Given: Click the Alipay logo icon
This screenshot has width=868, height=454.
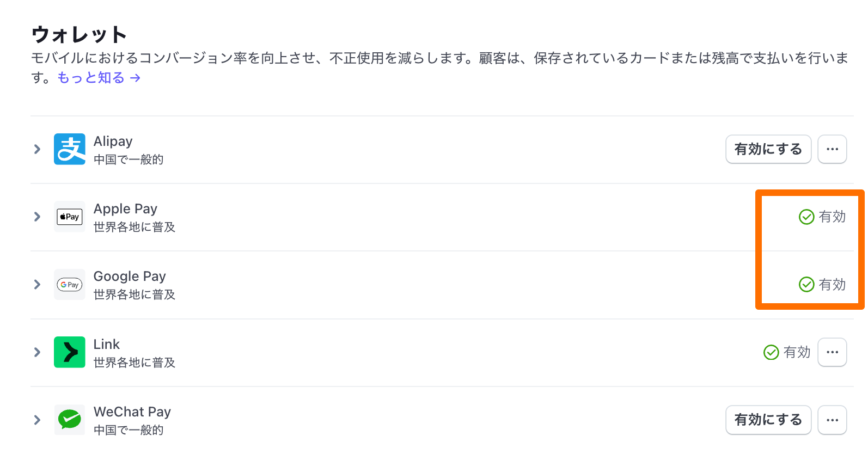Looking at the screenshot, I should [70, 149].
